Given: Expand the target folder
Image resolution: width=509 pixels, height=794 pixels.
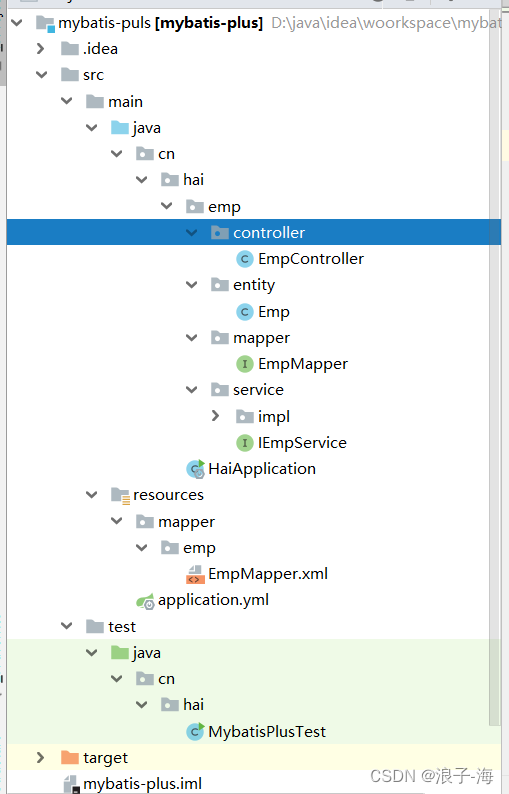Looking at the screenshot, I should click(x=41, y=758).
